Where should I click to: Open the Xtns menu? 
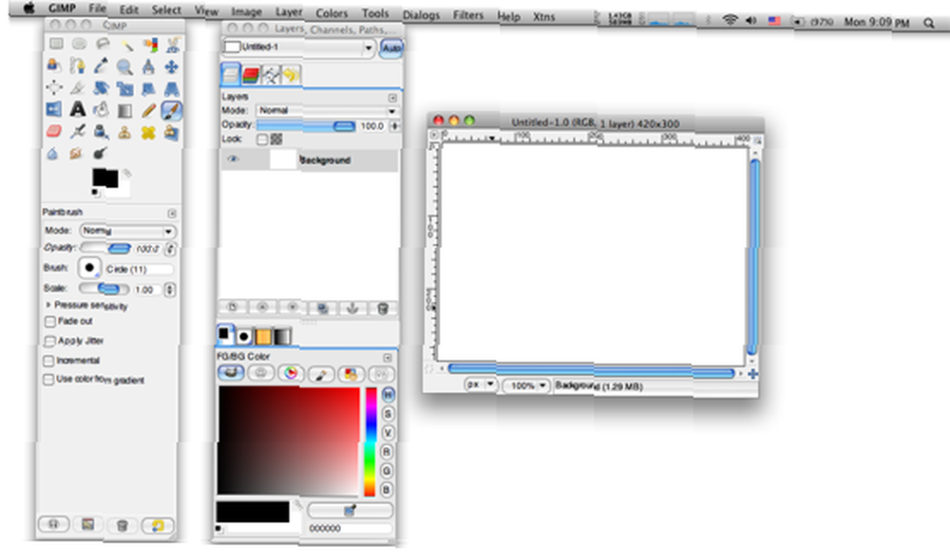click(543, 17)
